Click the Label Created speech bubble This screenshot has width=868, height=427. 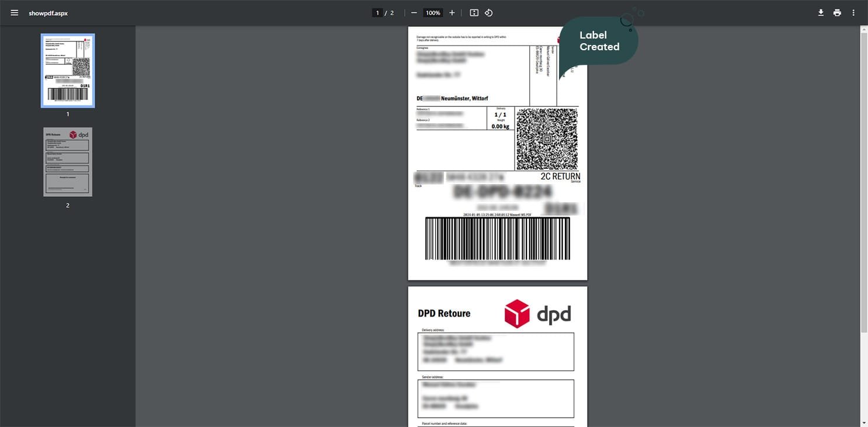pos(599,41)
